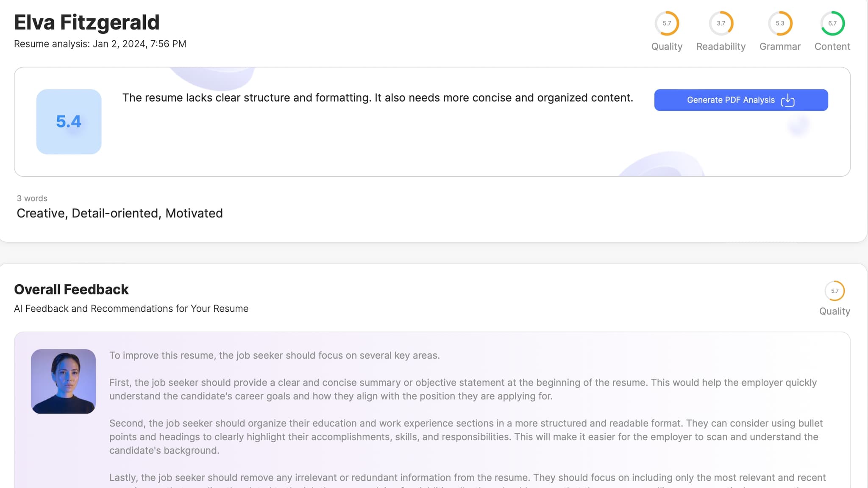Click the download icon on the PDF button

click(x=787, y=100)
